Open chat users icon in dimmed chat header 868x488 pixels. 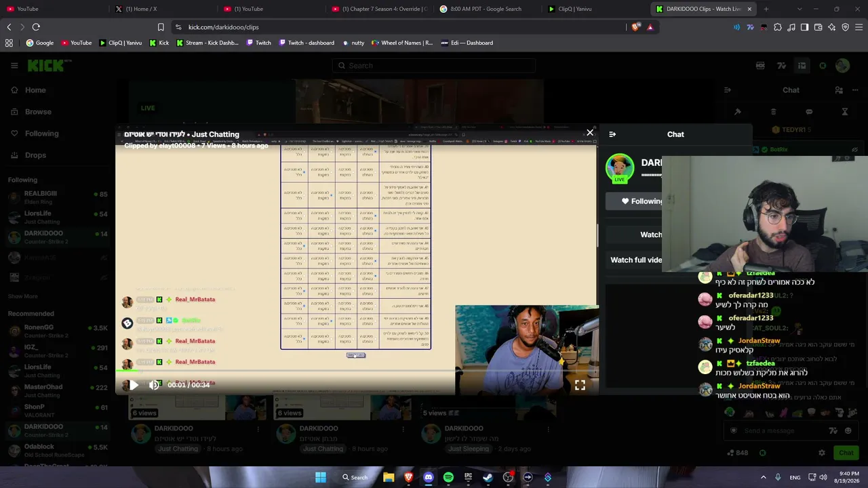pyautogui.click(x=839, y=90)
